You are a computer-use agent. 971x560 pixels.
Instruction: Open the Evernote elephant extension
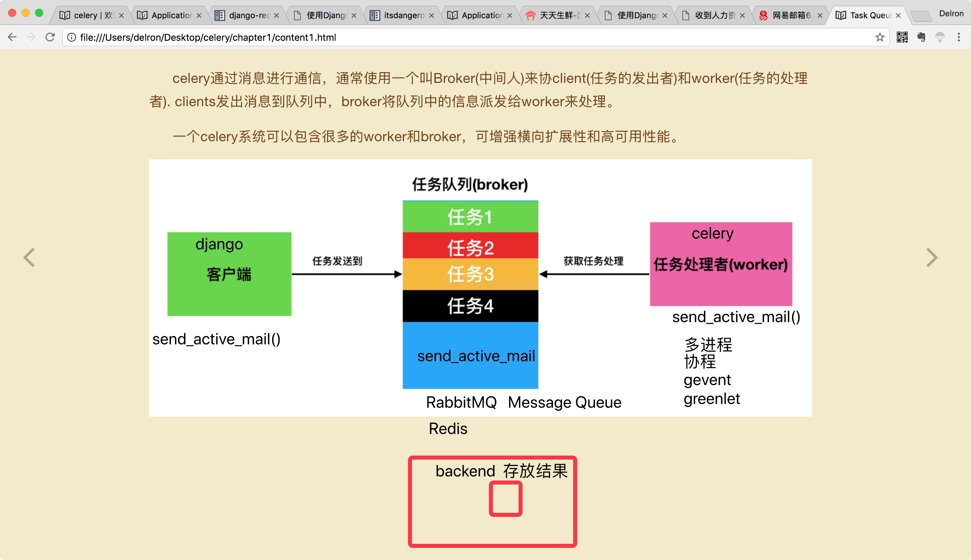[x=921, y=37]
